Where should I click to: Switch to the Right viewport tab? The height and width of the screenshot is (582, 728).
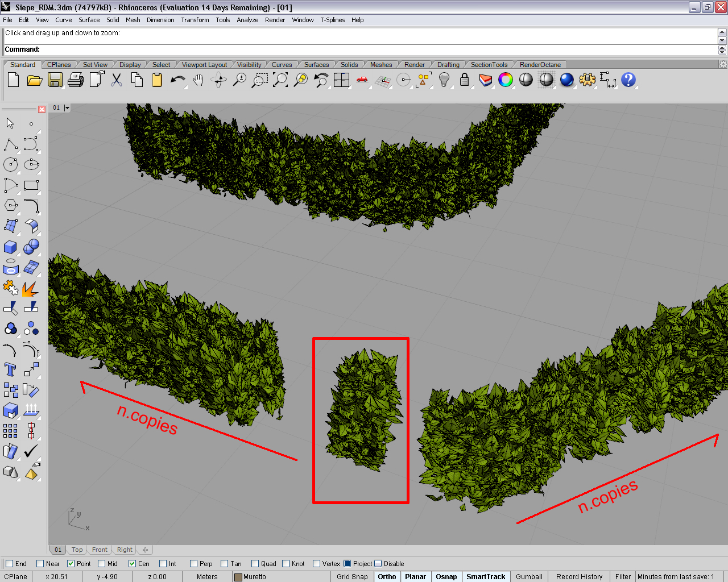[125, 550]
